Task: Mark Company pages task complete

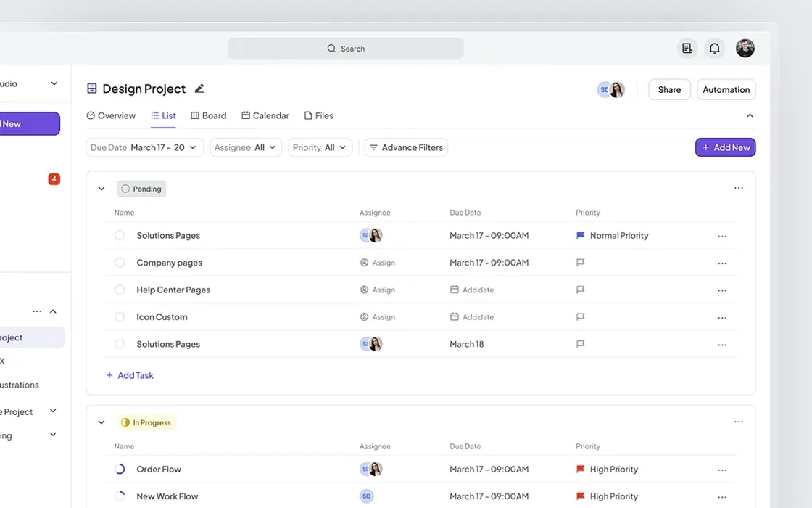Action: [x=120, y=262]
